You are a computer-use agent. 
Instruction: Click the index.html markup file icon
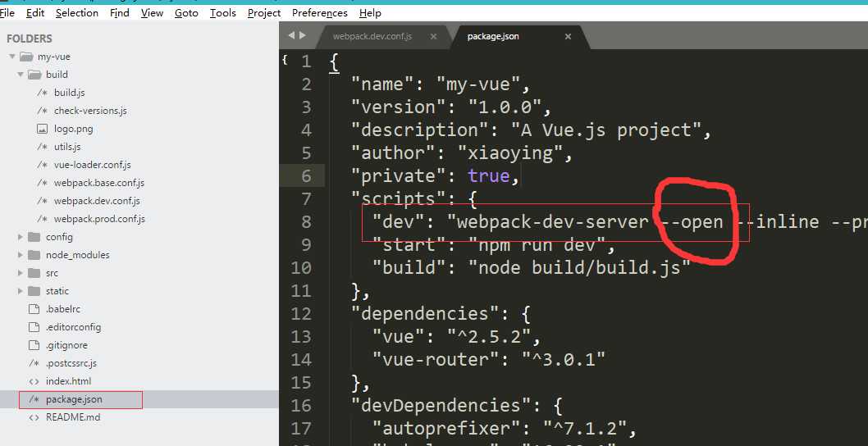(x=34, y=381)
